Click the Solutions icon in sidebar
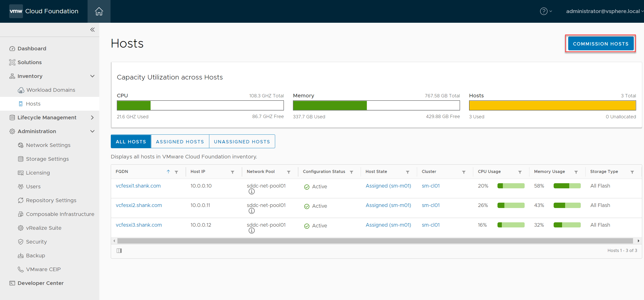Viewport: 644px width, 300px height. 12,62
